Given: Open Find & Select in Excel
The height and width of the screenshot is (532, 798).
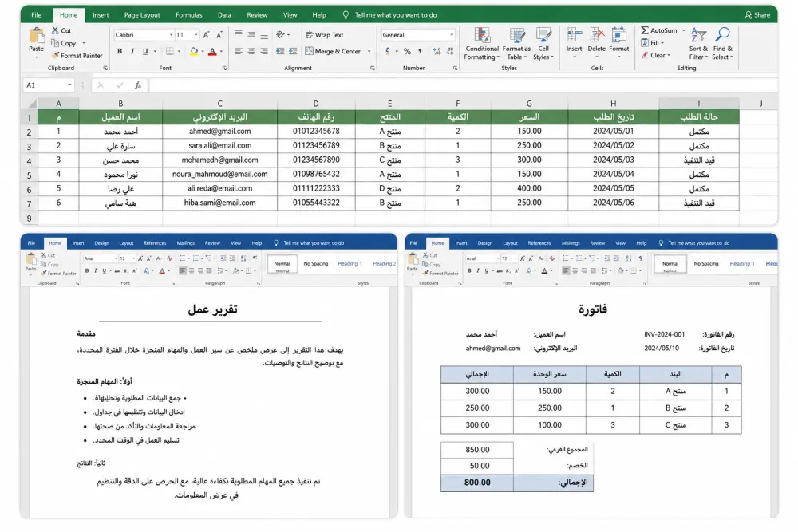Looking at the screenshot, I should point(723,44).
